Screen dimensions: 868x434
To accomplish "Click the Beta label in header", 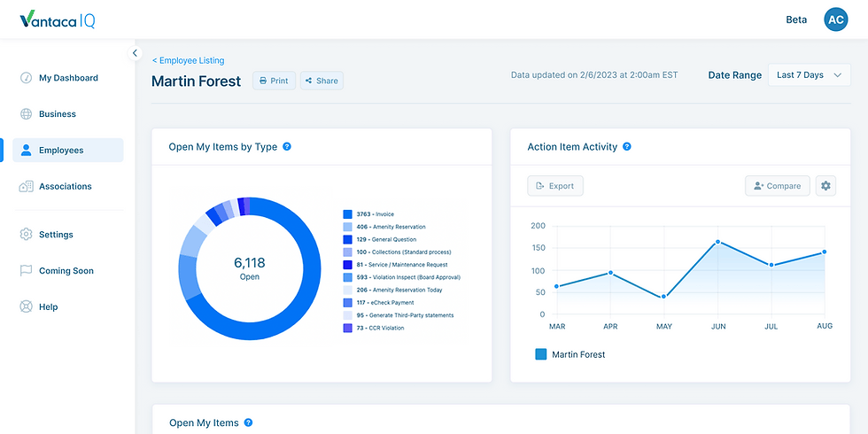I will point(796,19).
